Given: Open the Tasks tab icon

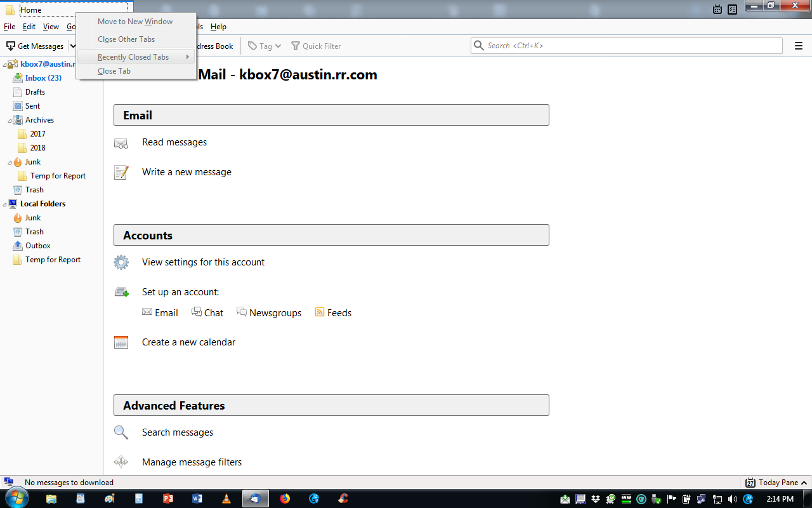Looking at the screenshot, I should (733, 10).
